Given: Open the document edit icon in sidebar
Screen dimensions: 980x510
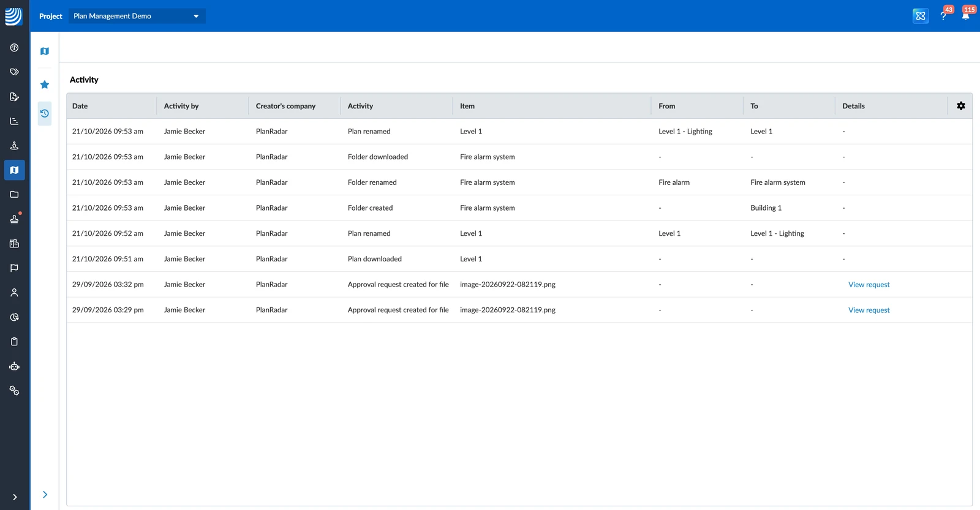Looking at the screenshot, I should point(14,97).
